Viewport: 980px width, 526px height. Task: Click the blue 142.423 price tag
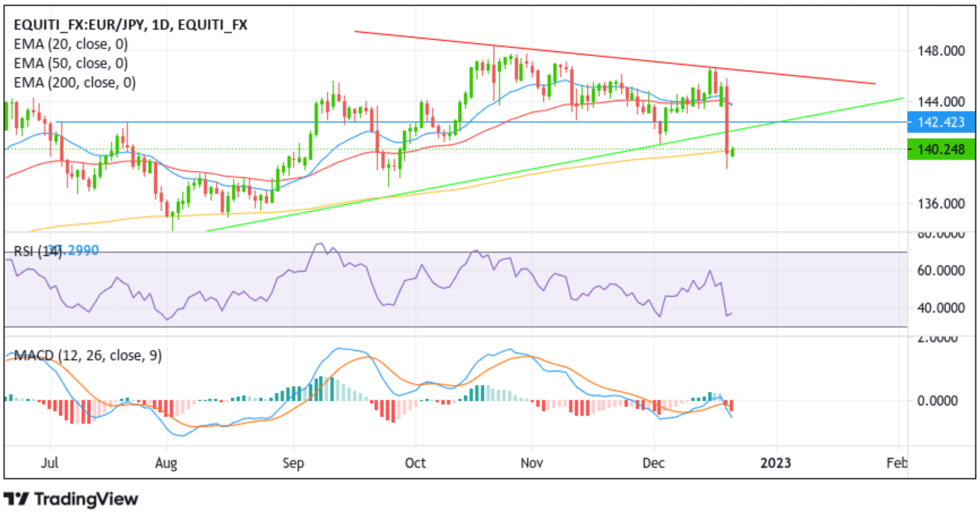(941, 122)
